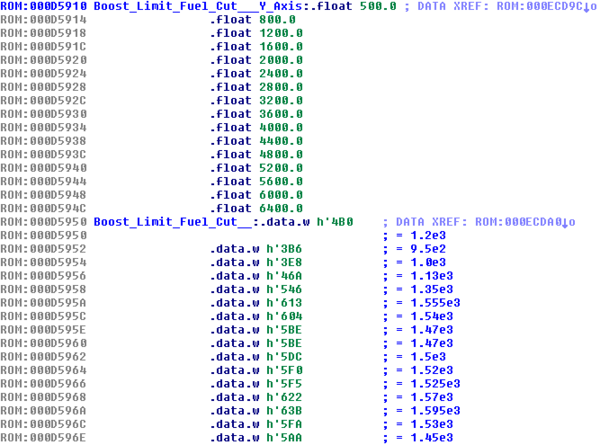
Task: Follow the DATA XREF ROM:000ECDA0 reference
Action: tap(521, 220)
